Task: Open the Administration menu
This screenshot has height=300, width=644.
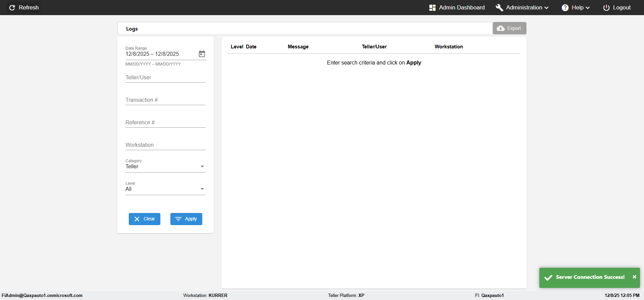Action: (522, 7)
